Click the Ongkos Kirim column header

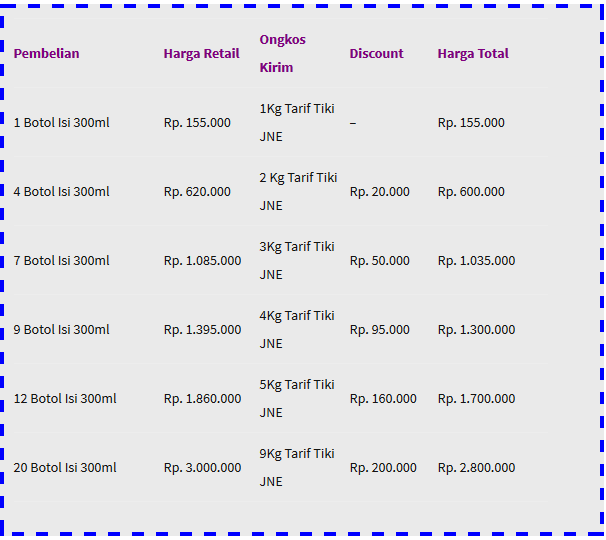tap(283, 53)
